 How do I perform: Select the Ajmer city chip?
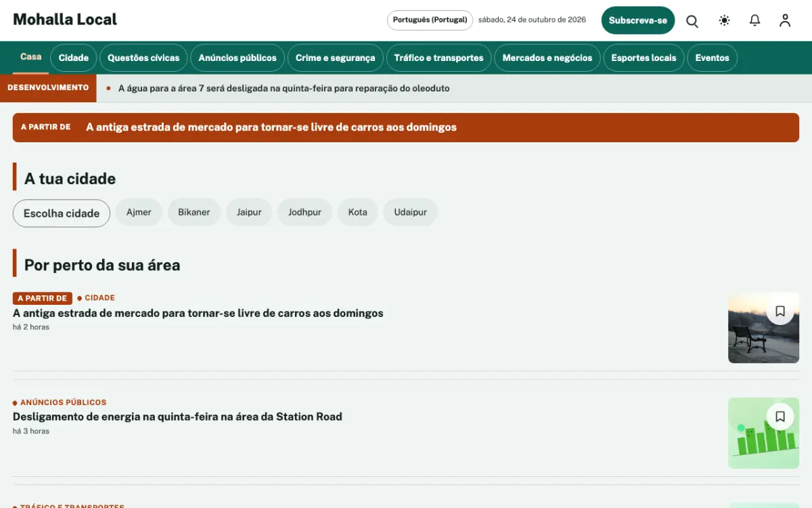click(x=139, y=212)
